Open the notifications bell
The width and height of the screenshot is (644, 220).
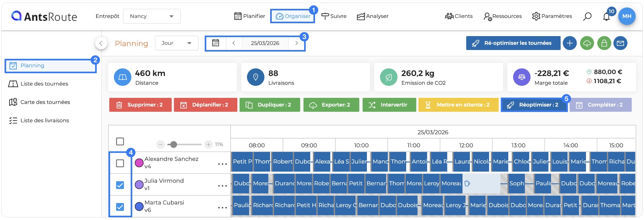pos(606,17)
